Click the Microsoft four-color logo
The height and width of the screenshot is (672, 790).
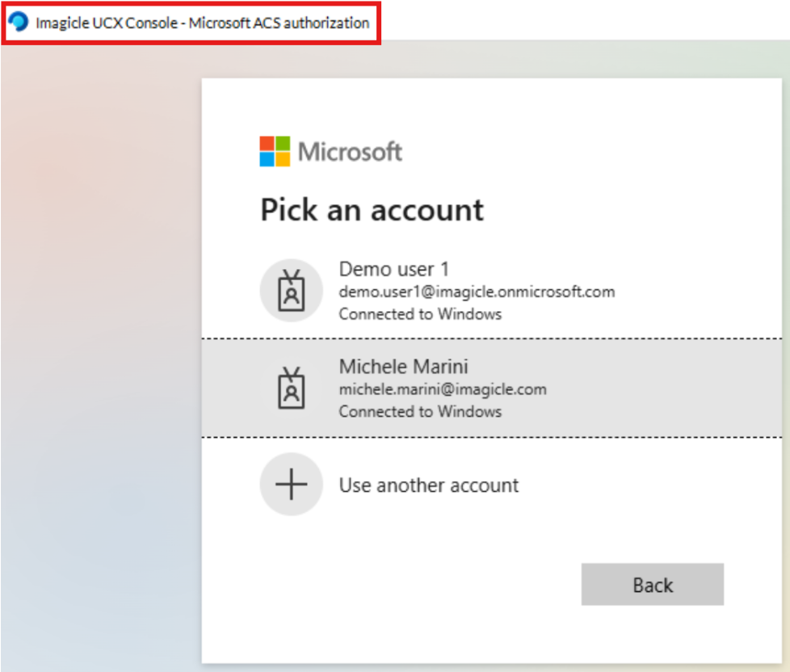point(275,151)
